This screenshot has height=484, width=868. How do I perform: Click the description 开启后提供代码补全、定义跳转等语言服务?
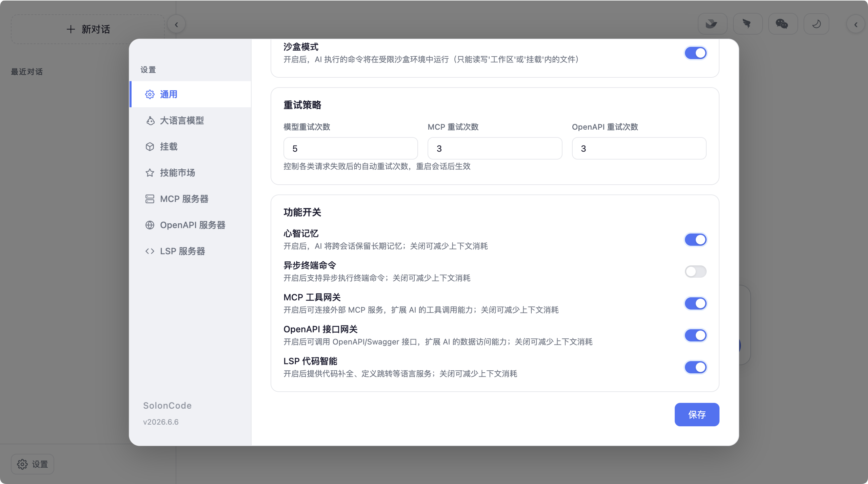tap(357, 374)
